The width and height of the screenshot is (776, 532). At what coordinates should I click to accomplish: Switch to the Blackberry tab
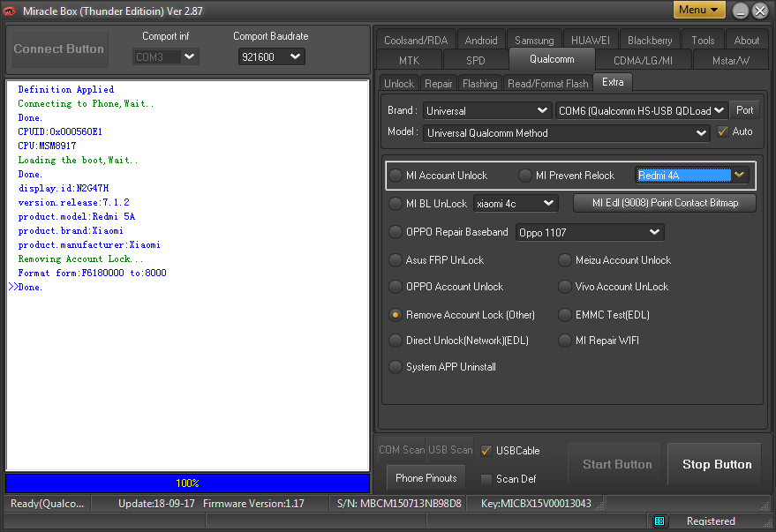650,40
